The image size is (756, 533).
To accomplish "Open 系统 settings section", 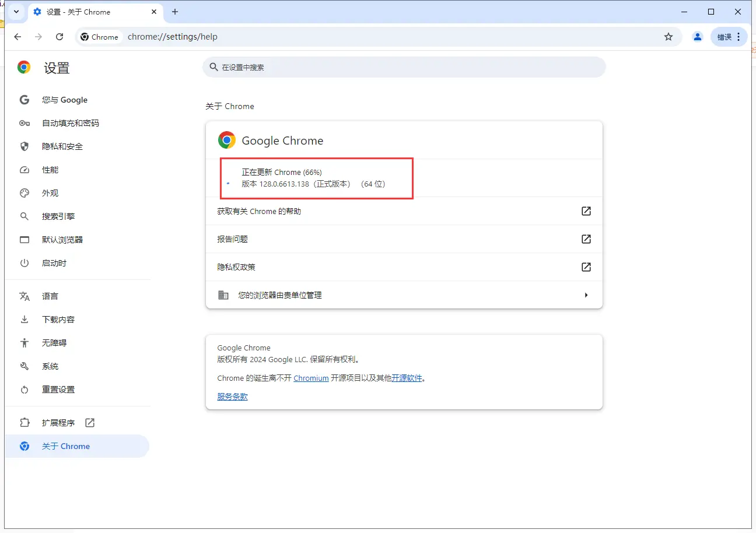I will coord(77,366).
